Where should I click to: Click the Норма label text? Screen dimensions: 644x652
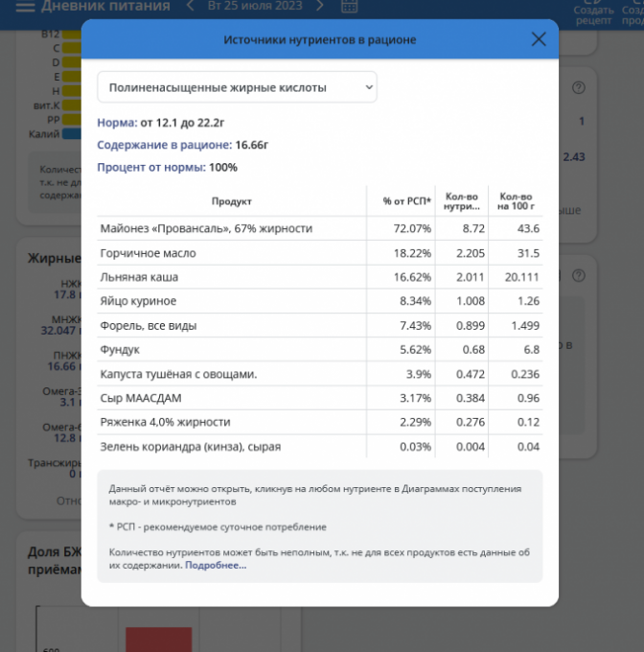[117, 123]
